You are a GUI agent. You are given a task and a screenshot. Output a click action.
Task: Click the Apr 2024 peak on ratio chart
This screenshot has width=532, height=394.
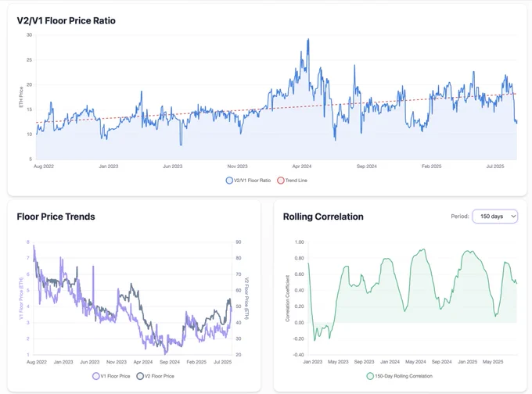coord(308,40)
